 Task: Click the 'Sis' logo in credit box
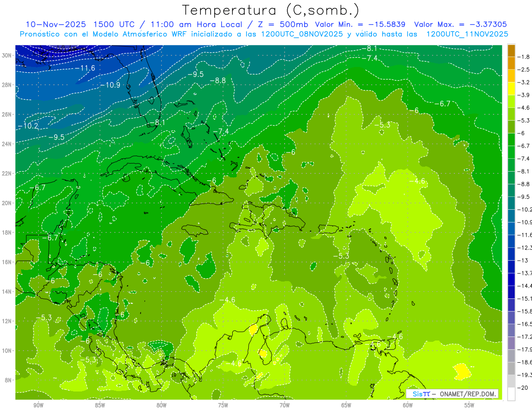[418, 394]
